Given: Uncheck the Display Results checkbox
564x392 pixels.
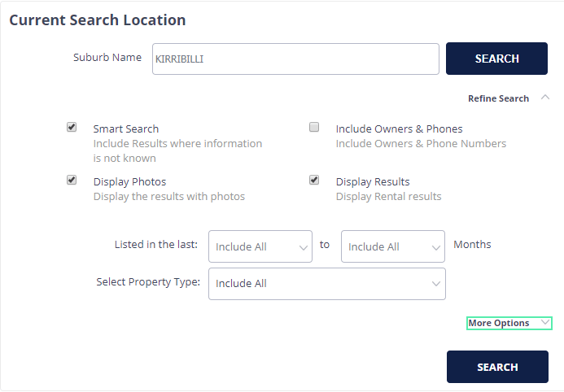Looking at the screenshot, I should (314, 180).
